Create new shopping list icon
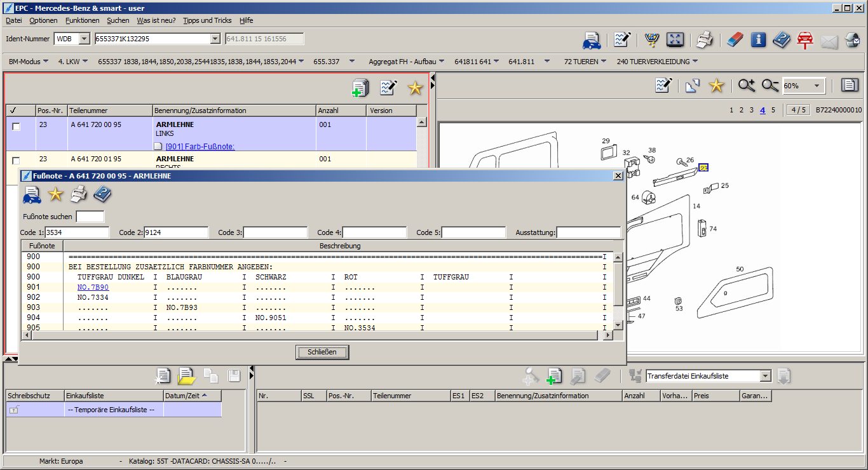This screenshot has width=868, height=470. tap(163, 376)
